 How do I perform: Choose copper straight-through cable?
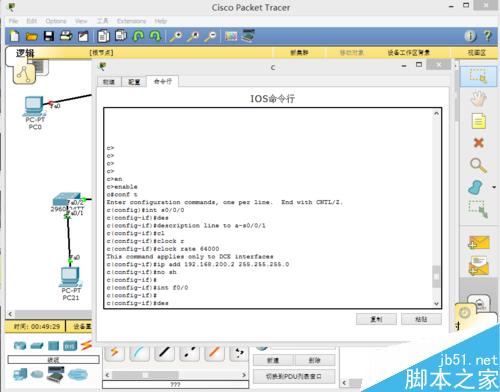165,353
